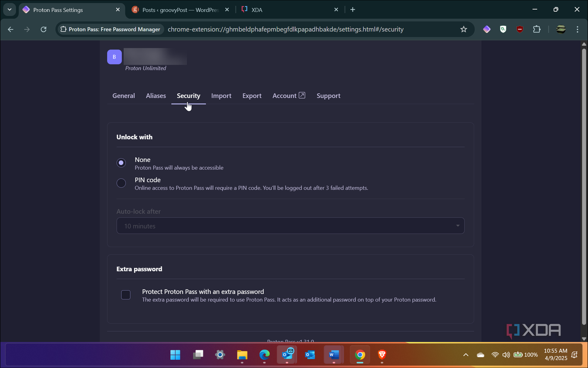This screenshot has height=368, width=588.
Task: Open a new browser tab
Action: pyautogui.click(x=353, y=10)
